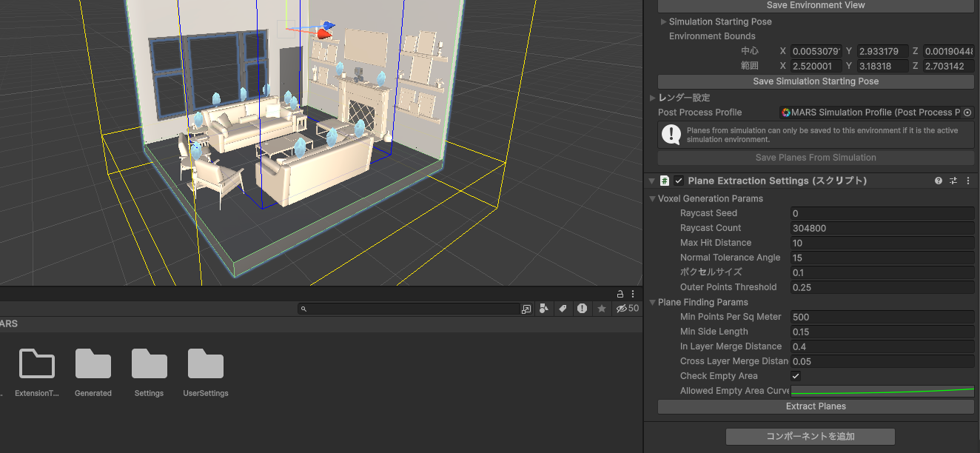Image resolution: width=980 pixels, height=453 pixels.
Task: Toggle hidden packages visibility showing 50
Action: [x=627, y=309]
